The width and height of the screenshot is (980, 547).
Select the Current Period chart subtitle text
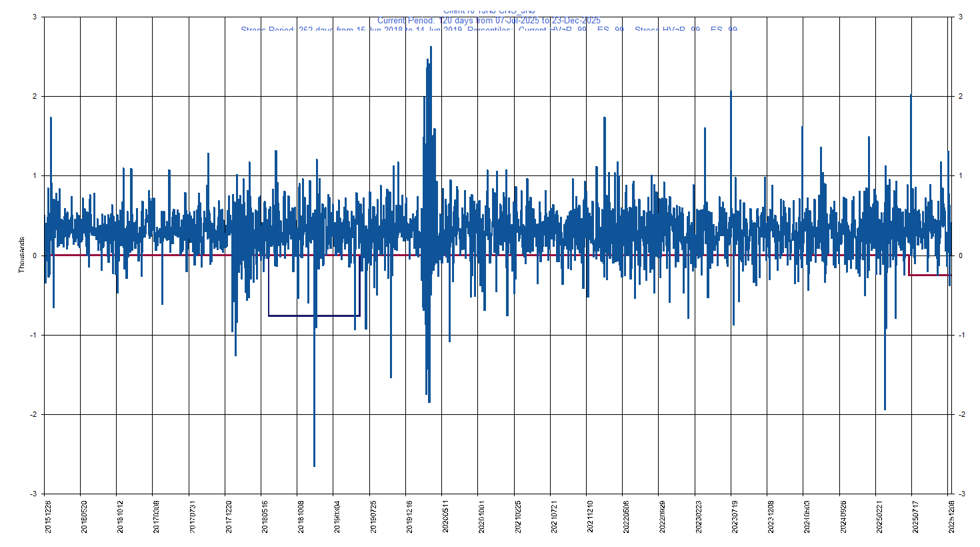click(x=489, y=21)
